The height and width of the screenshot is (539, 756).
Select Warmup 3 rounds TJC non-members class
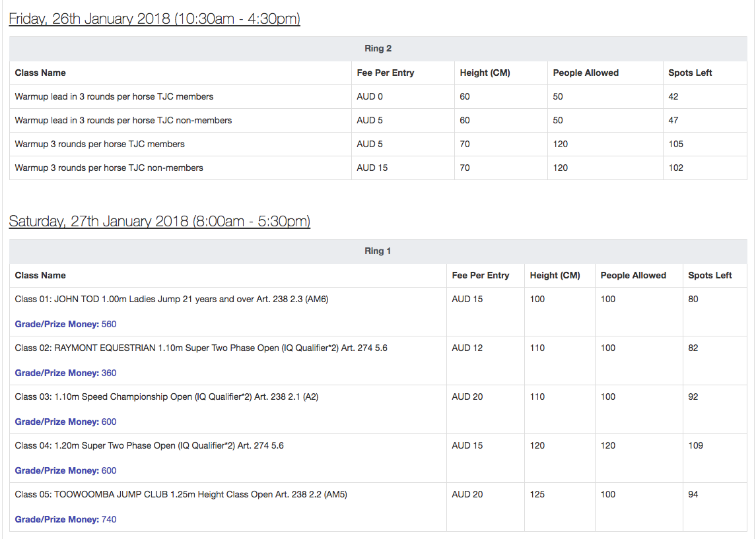(109, 168)
